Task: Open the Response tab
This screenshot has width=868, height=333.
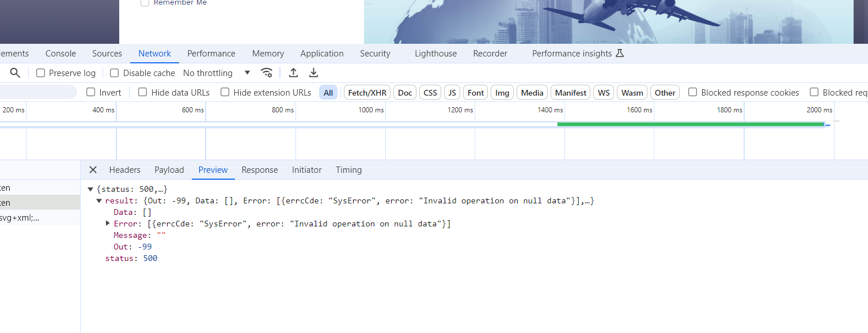Action: [x=259, y=170]
